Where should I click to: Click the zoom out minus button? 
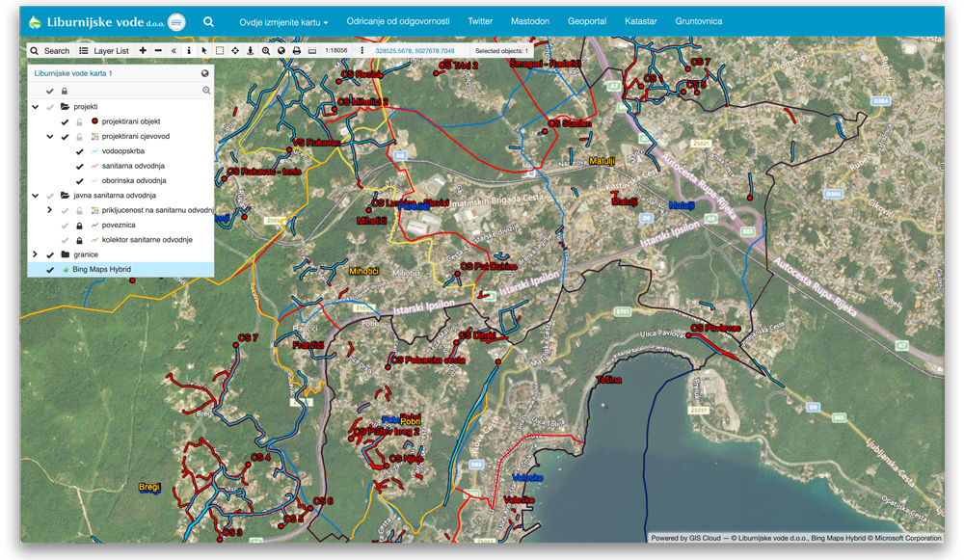pyautogui.click(x=158, y=50)
